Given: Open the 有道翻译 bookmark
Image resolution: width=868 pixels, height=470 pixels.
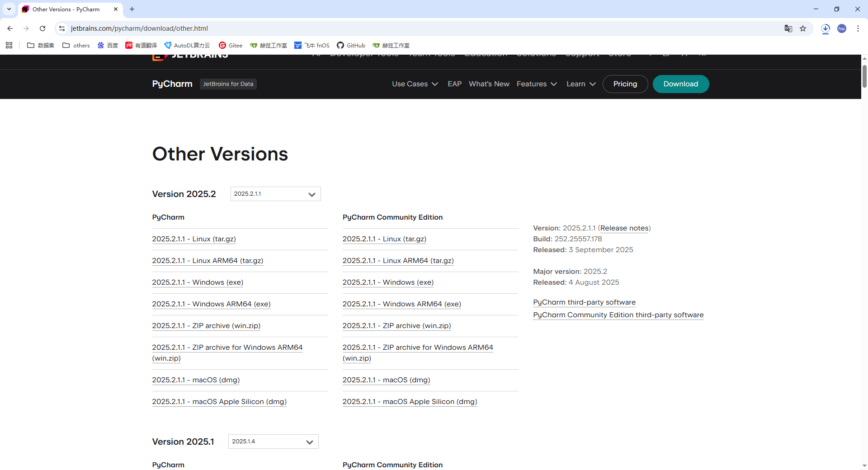Looking at the screenshot, I should (141, 45).
